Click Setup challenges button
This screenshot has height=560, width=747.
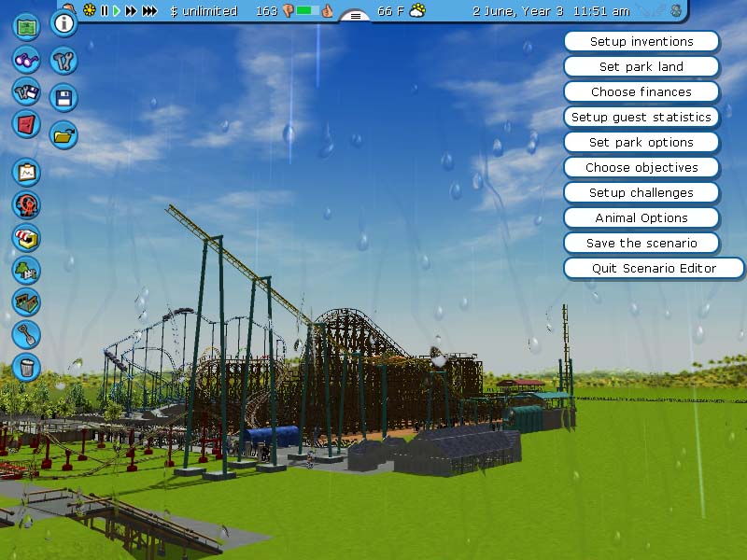tap(641, 193)
